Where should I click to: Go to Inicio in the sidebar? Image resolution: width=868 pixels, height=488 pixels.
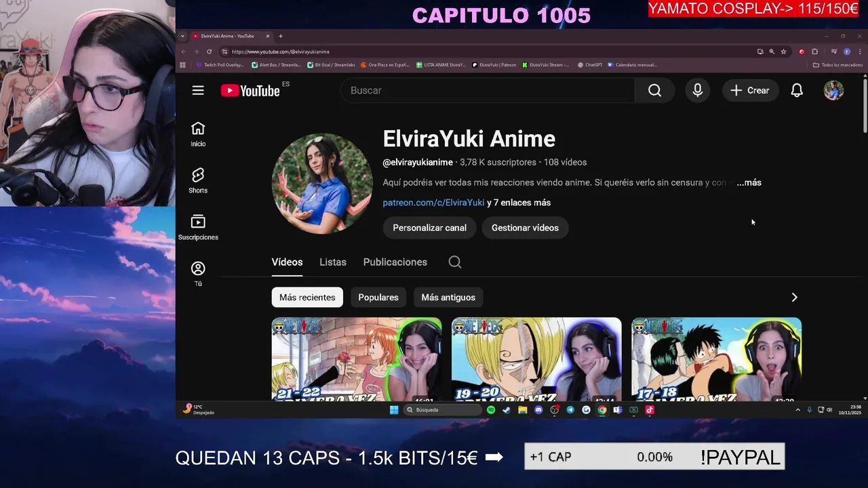click(198, 134)
